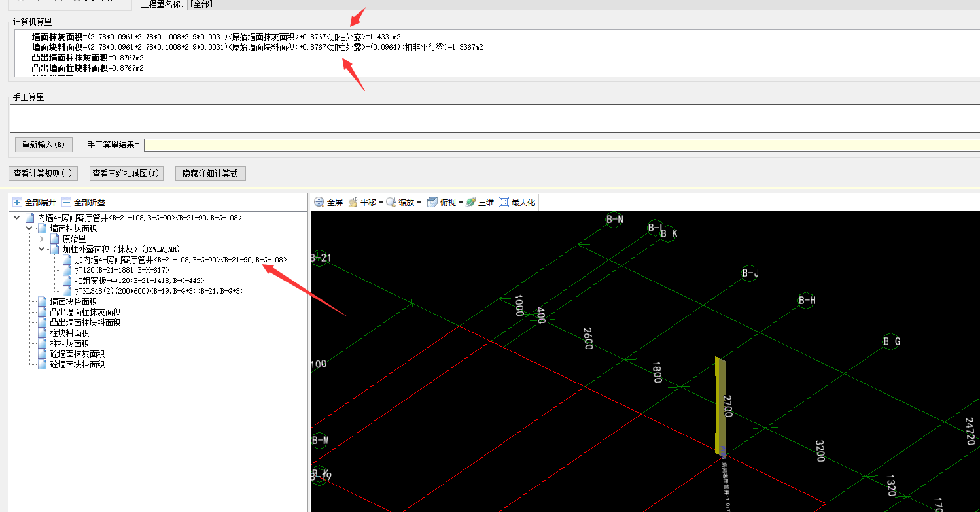Collapse the 墙面抹灰面积 node chevron
This screenshot has height=512, width=980.
click(29, 228)
